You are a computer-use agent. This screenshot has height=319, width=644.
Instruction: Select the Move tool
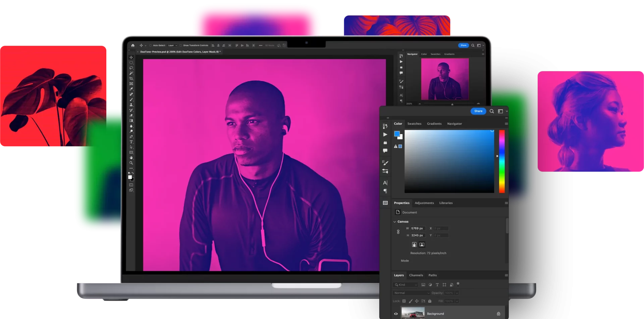[131, 57]
